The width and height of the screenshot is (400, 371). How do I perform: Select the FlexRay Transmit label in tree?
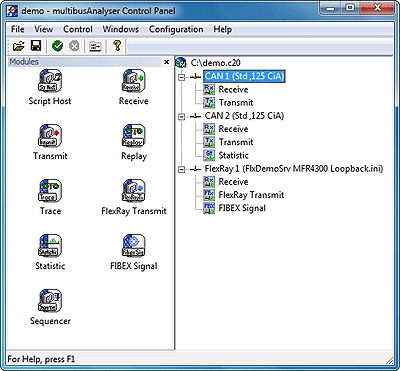pos(251,195)
